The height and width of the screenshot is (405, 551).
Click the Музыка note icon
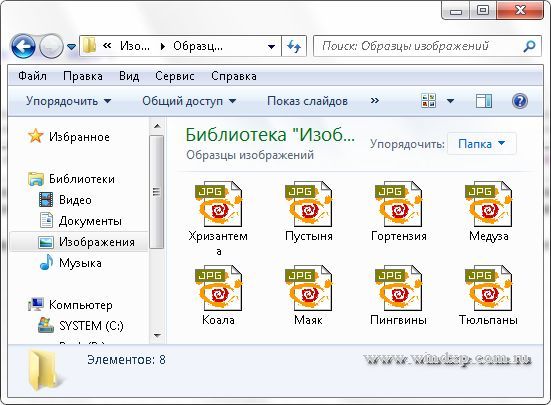point(46,262)
